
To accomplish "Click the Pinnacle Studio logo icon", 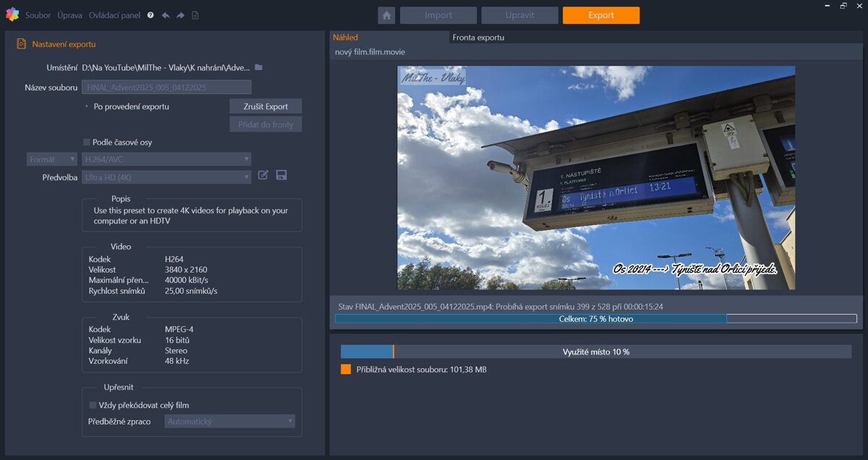I will click(x=12, y=14).
